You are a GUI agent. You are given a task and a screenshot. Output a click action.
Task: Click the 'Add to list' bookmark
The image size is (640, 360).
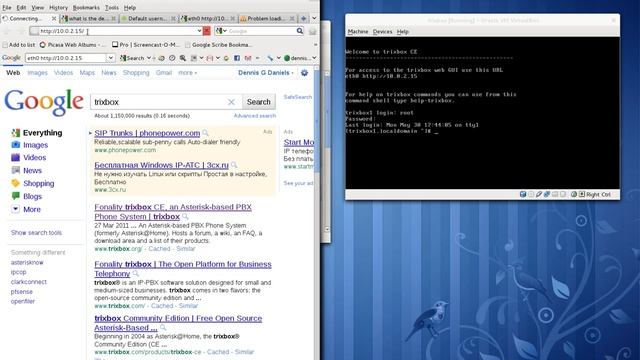coord(19,44)
